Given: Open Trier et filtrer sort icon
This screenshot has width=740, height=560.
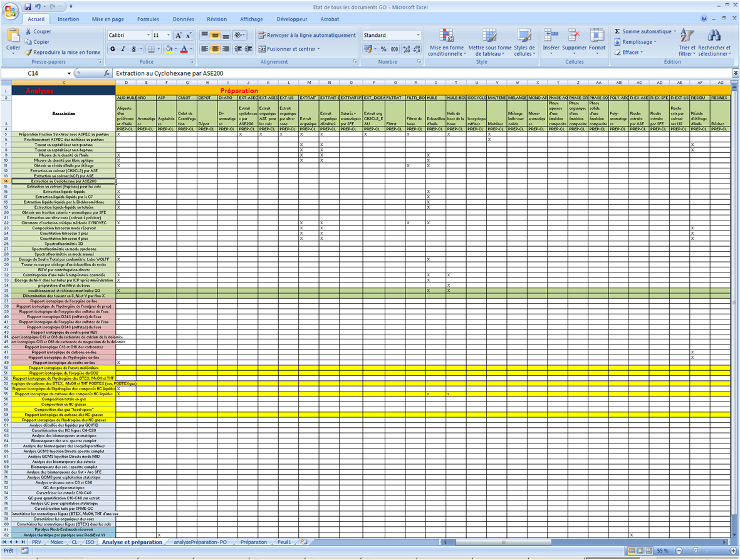Looking at the screenshot, I should 687,36.
